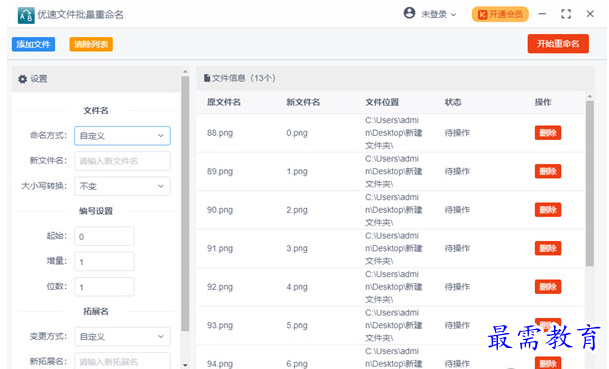Screen dimensions: 609x369
Task: Open the user account avatar icon
Action: (x=409, y=13)
